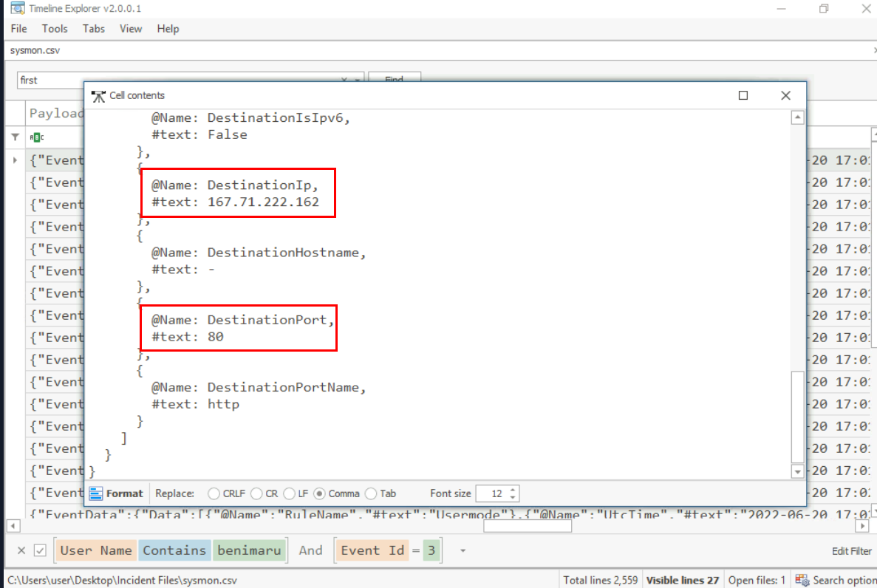This screenshot has height=588, width=877.
Task: Remove the active filter with the X icon
Action: (x=21, y=550)
